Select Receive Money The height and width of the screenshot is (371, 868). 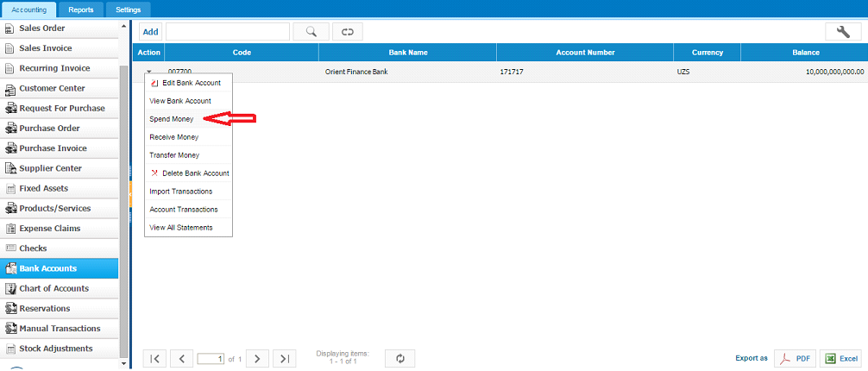(188, 137)
